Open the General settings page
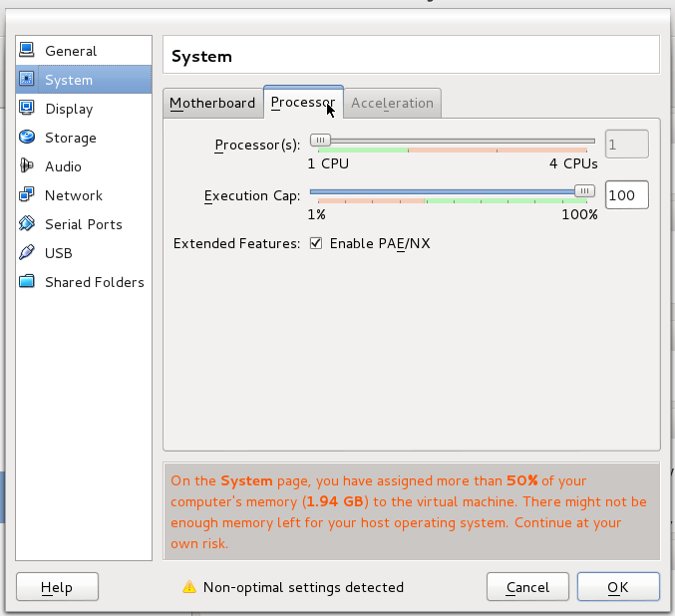 pyautogui.click(x=84, y=51)
